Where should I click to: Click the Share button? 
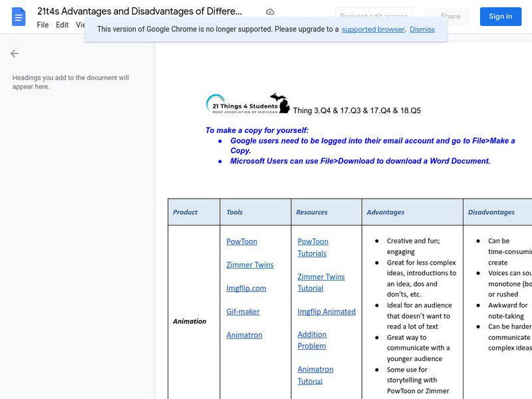[x=446, y=17]
